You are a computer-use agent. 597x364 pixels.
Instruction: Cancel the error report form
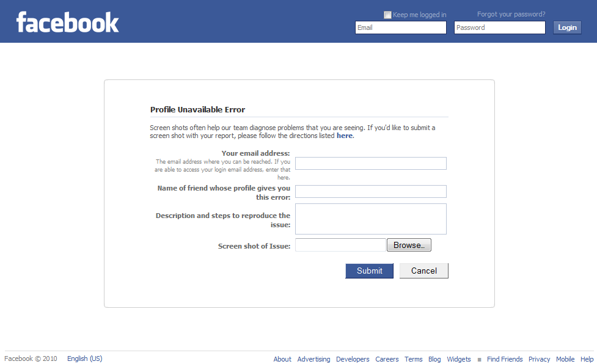423,271
